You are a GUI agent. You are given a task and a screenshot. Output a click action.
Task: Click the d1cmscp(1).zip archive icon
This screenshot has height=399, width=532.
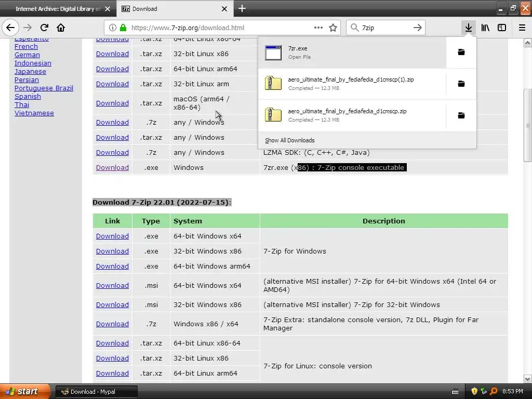pyautogui.click(x=273, y=84)
